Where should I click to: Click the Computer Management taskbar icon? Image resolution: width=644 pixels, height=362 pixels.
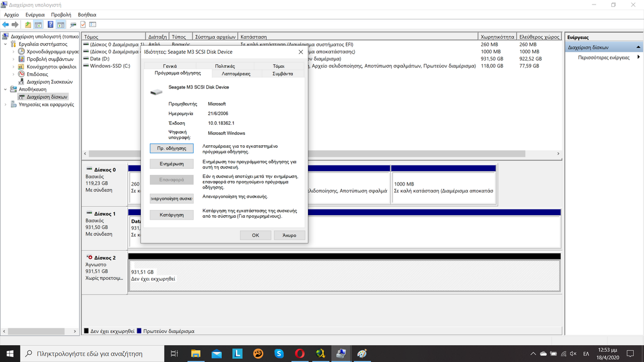[x=341, y=353]
